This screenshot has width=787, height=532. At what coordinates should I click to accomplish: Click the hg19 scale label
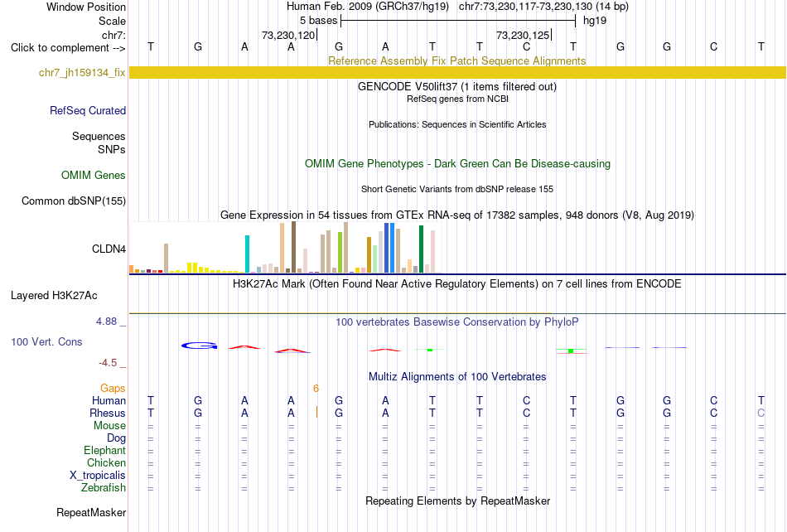(595, 21)
